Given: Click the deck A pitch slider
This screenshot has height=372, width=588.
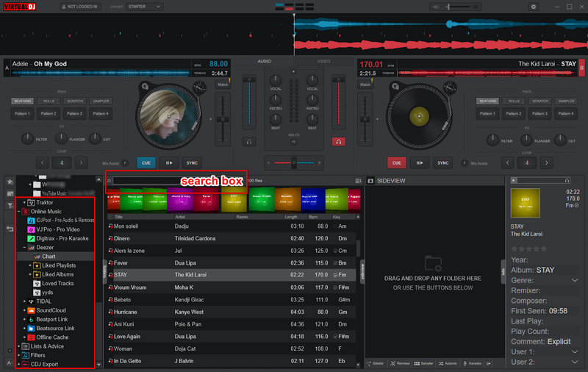Looking at the screenshot, I should click(223, 119).
